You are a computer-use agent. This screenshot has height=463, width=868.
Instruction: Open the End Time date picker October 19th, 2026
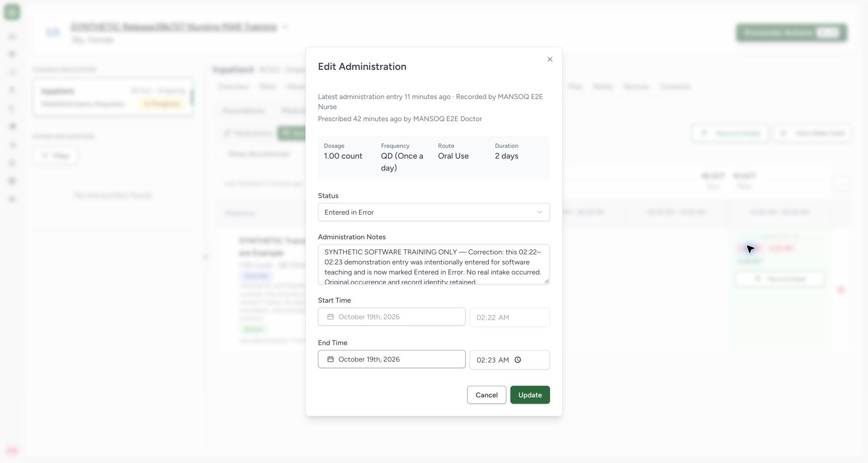click(x=392, y=359)
